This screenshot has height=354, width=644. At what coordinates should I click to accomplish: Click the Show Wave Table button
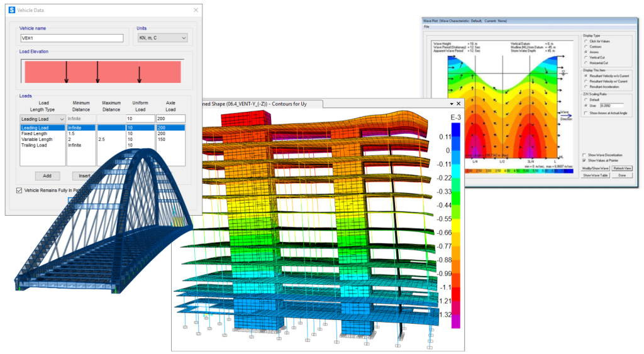coord(596,175)
